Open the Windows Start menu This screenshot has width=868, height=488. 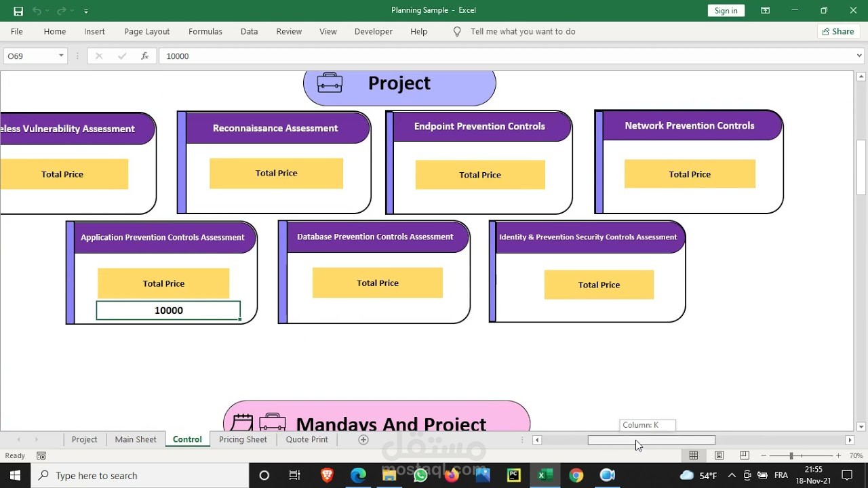pyautogui.click(x=15, y=475)
